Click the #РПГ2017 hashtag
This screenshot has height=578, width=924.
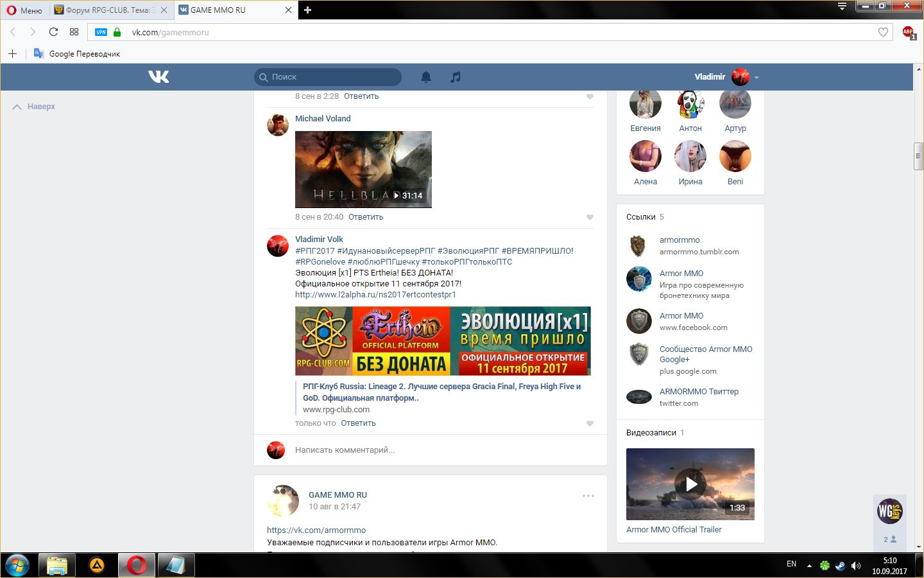click(315, 251)
